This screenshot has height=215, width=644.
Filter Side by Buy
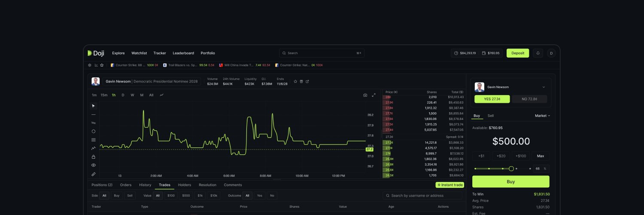point(116,196)
